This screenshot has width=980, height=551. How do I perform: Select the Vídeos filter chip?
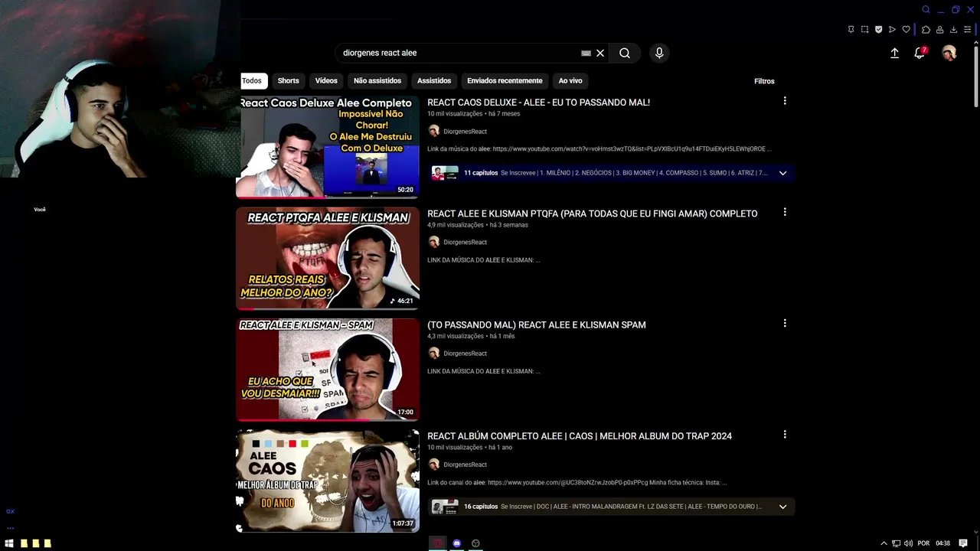pyautogui.click(x=326, y=80)
